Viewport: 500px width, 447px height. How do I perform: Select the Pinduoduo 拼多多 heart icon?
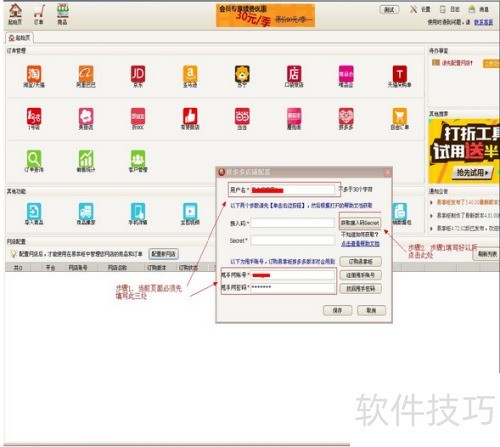pyautogui.click(x=346, y=116)
